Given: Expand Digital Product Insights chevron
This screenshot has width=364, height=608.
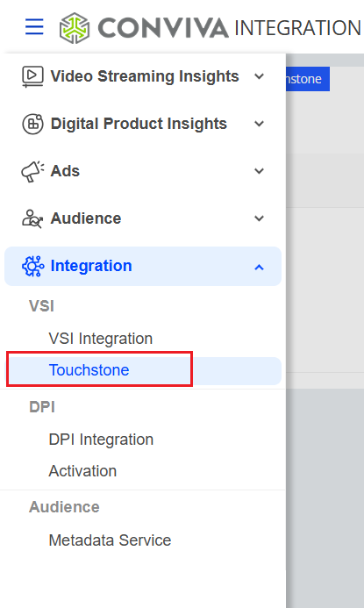Looking at the screenshot, I should [259, 124].
